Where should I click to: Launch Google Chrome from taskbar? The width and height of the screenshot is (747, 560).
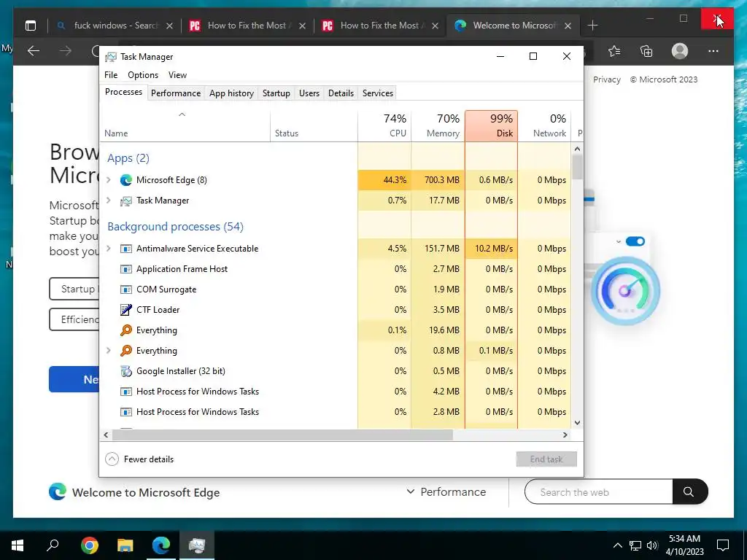[x=90, y=545]
